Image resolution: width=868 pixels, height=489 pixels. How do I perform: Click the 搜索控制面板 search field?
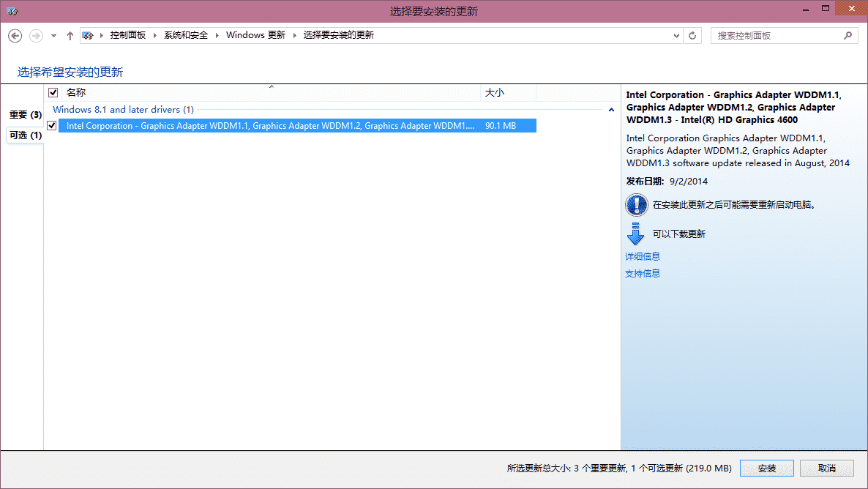776,35
